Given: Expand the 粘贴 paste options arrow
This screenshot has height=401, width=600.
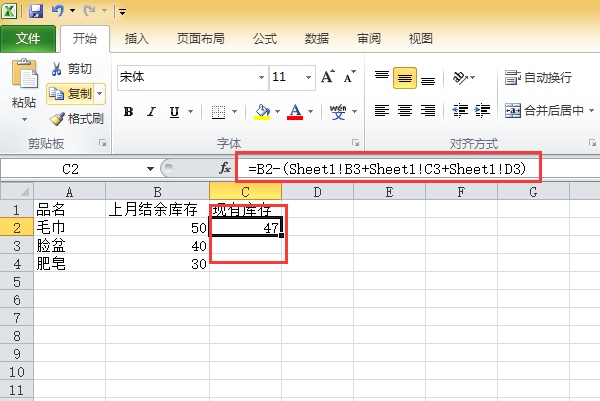Looking at the screenshot, I should coord(24,119).
